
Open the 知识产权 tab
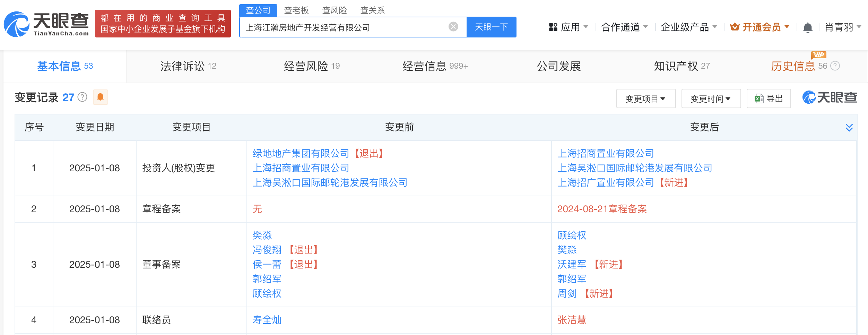(x=682, y=66)
